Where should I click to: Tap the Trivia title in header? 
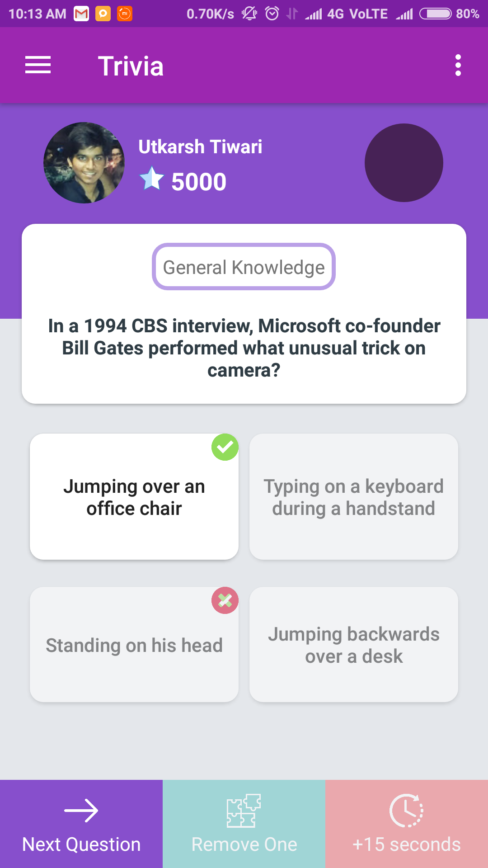pyautogui.click(x=131, y=66)
